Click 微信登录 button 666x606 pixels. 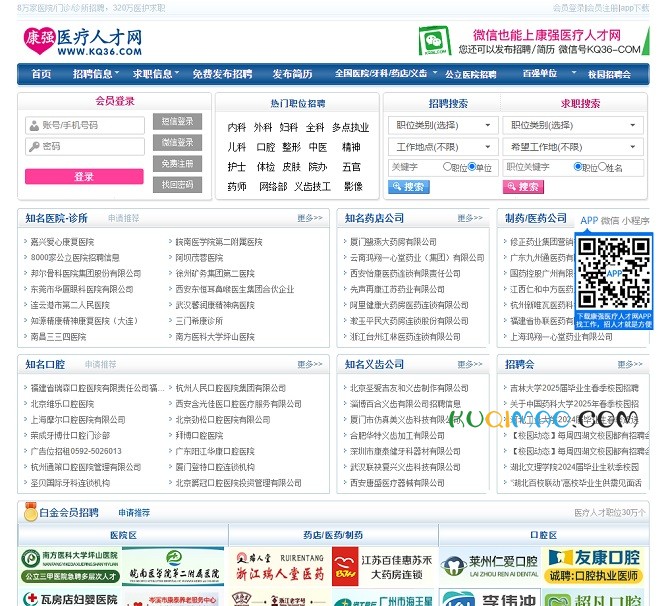(x=177, y=142)
